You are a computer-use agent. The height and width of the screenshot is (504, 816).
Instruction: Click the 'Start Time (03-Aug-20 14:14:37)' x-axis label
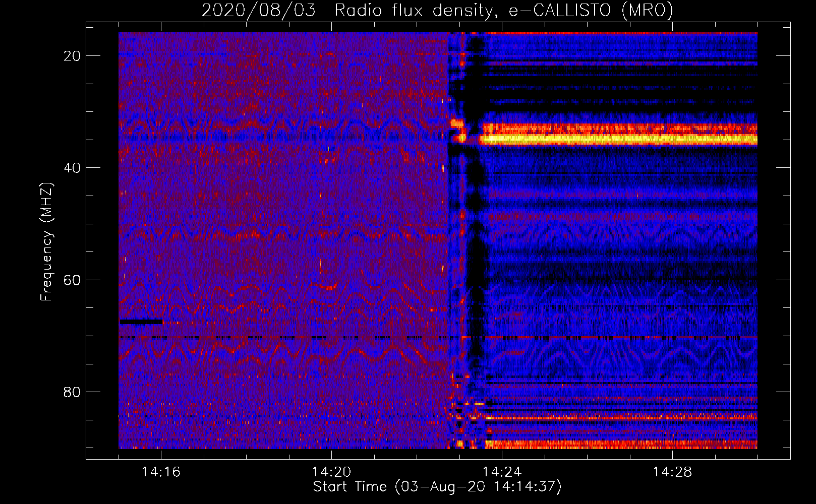click(437, 487)
